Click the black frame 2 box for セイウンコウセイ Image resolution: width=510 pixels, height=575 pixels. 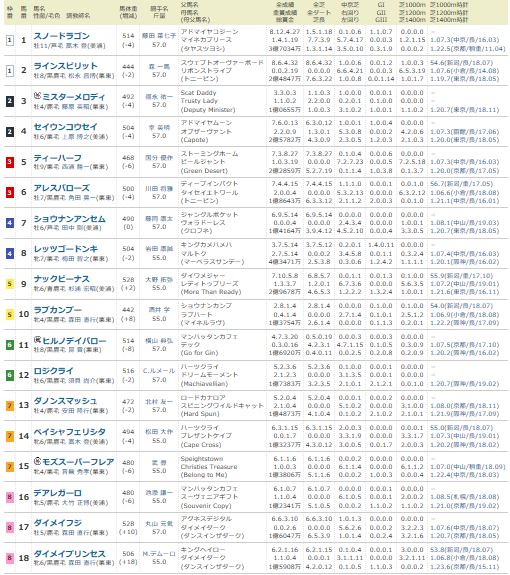[x=10, y=131]
